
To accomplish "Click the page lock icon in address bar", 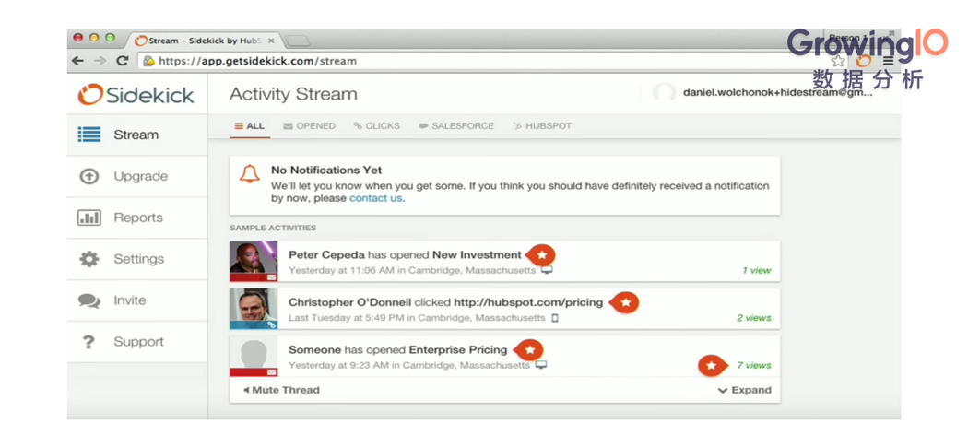I will click(x=148, y=61).
